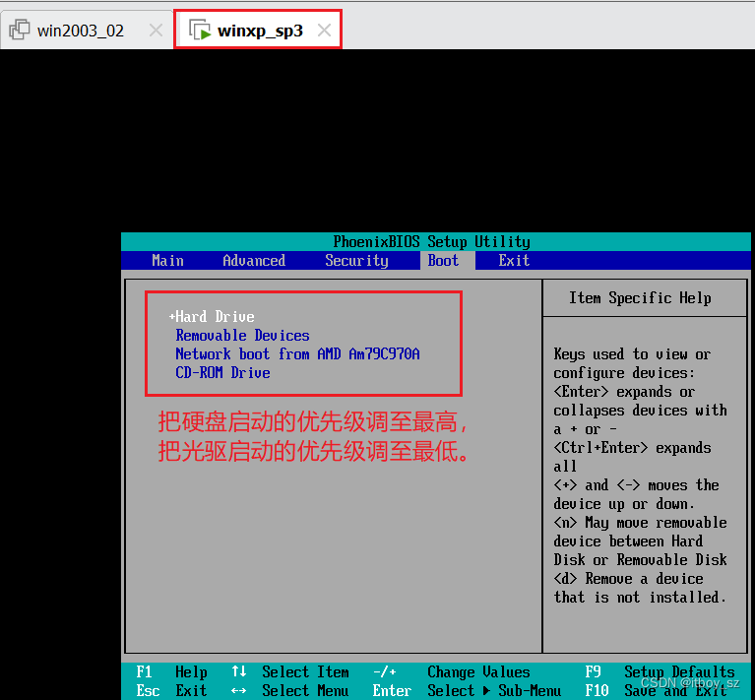Viewport: 755px width, 700px height.
Task: Select CD-ROM Drive boot entry
Action: pyautogui.click(x=222, y=372)
